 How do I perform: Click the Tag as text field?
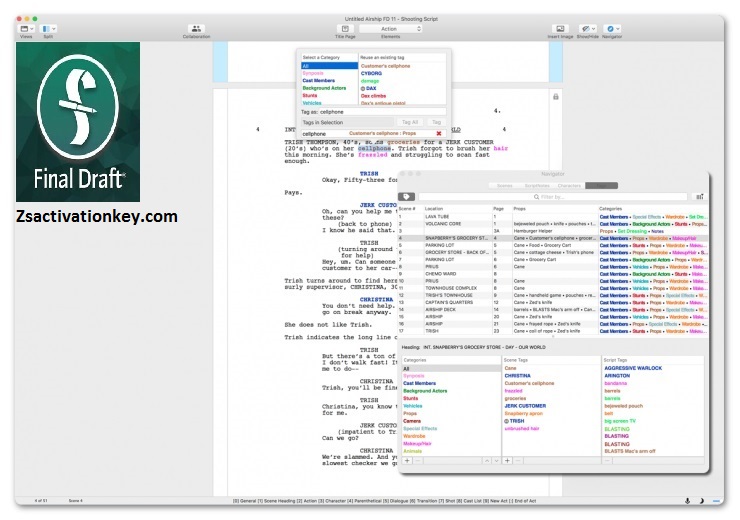click(x=382, y=112)
